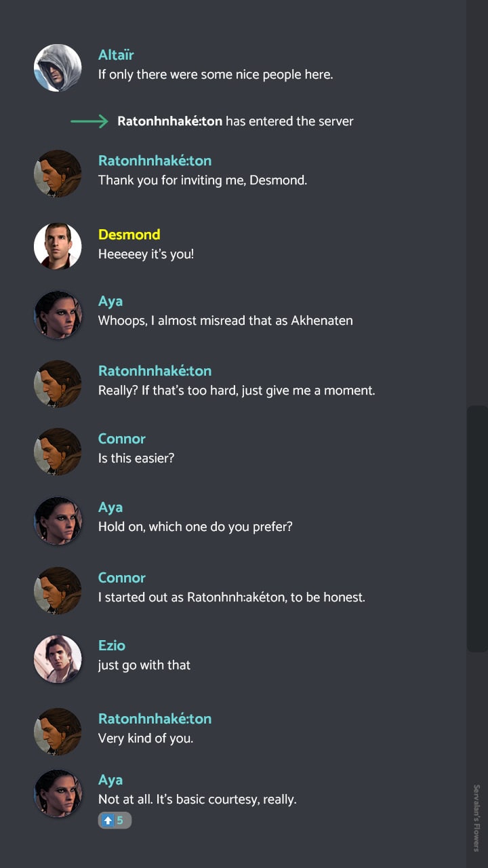Click Aya's avatar beside the Akhenaten message
Viewport: 488px width, 868px height.
(58, 315)
